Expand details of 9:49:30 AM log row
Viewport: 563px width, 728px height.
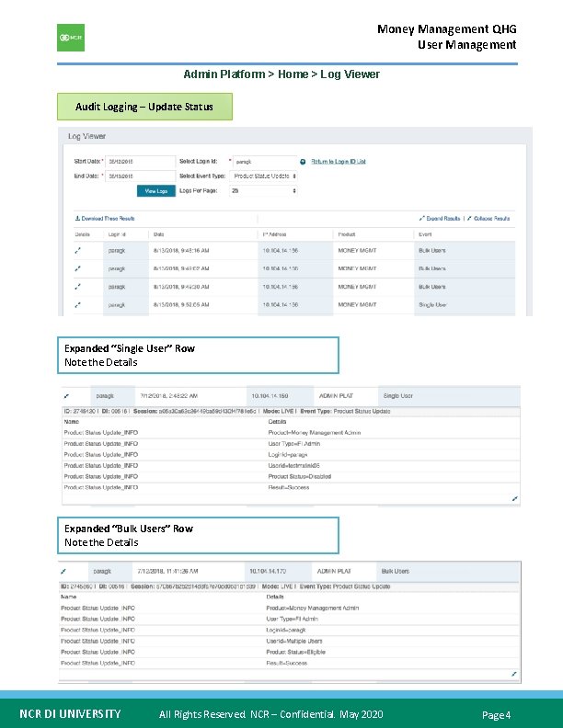[77, 287]
